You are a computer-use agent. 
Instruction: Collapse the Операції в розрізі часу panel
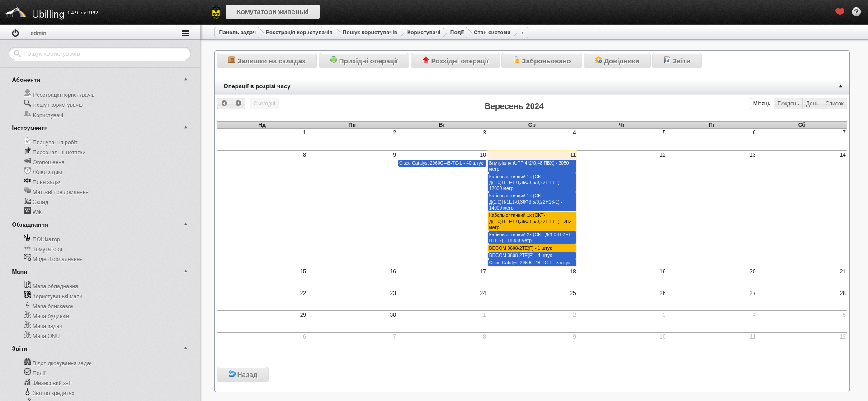[x=840, y=86]
